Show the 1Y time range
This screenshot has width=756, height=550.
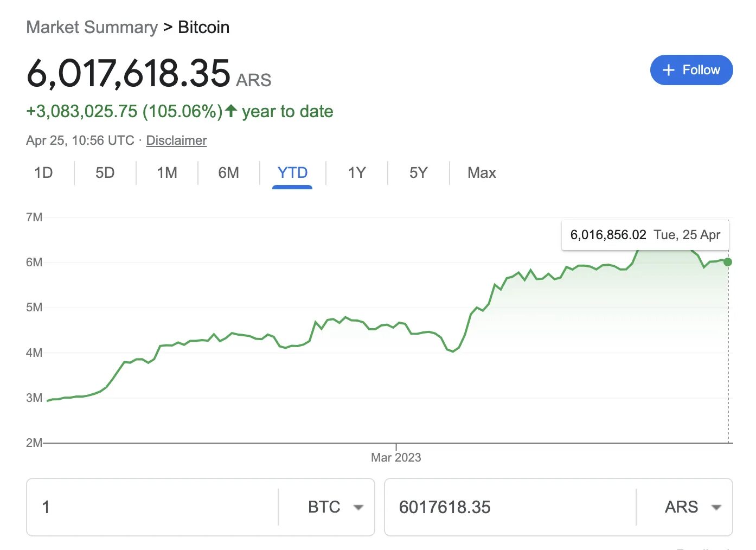[x=357, y=173]
